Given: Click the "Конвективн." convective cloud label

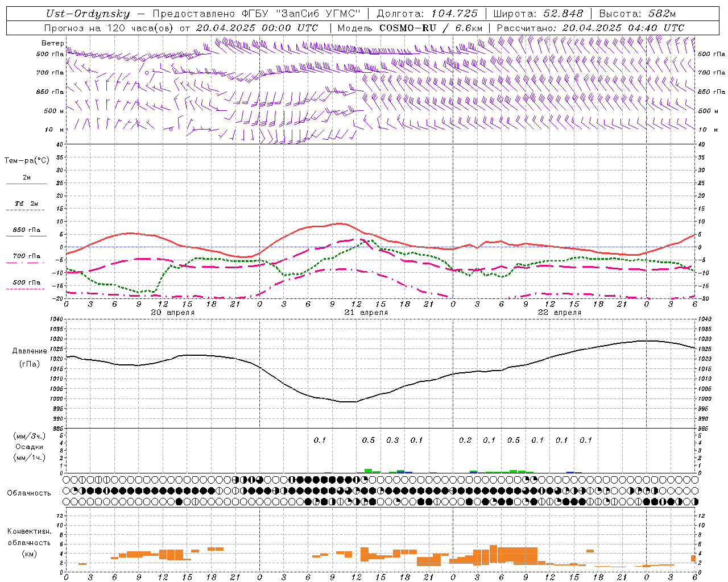Looking at the screenshot, I should coord(29,531).
